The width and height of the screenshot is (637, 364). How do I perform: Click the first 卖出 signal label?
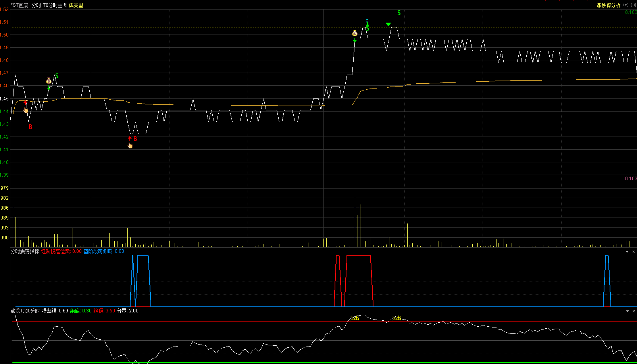click(x=354, y=318)
